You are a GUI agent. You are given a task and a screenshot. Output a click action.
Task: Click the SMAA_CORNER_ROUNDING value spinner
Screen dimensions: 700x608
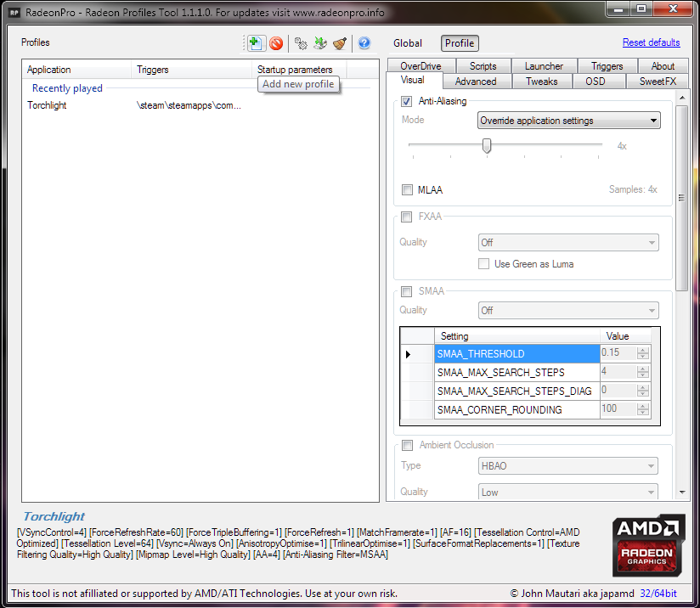tap(643, 409)
